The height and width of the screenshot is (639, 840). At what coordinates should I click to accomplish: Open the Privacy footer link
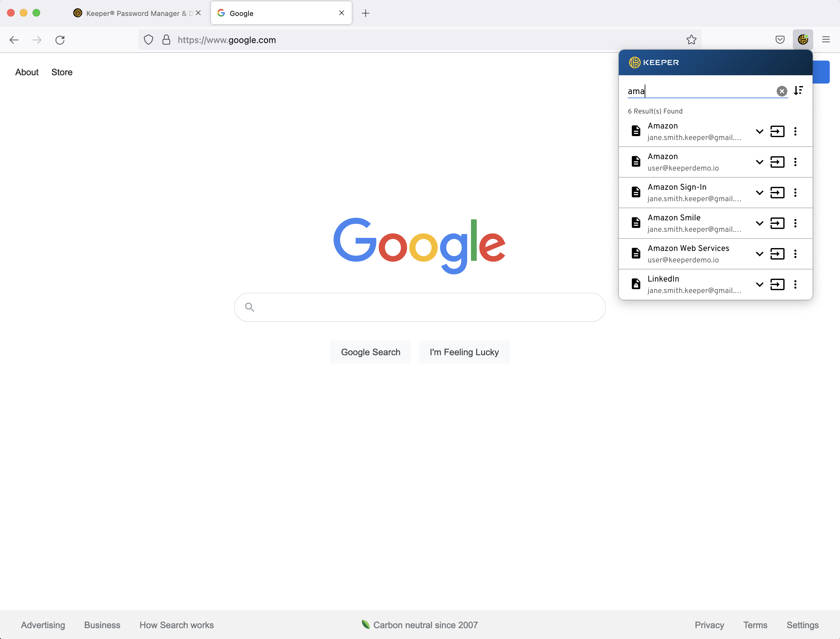click(709, 625)
